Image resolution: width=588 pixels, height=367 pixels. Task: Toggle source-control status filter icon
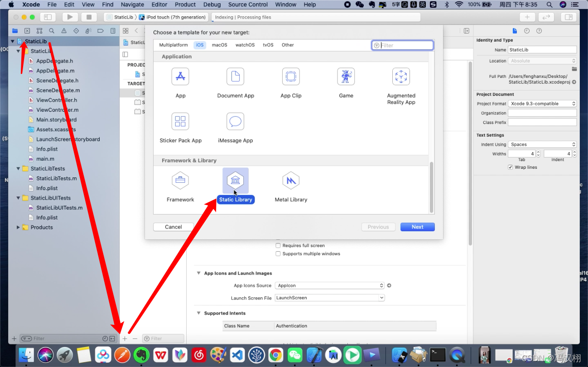[112, 338]
